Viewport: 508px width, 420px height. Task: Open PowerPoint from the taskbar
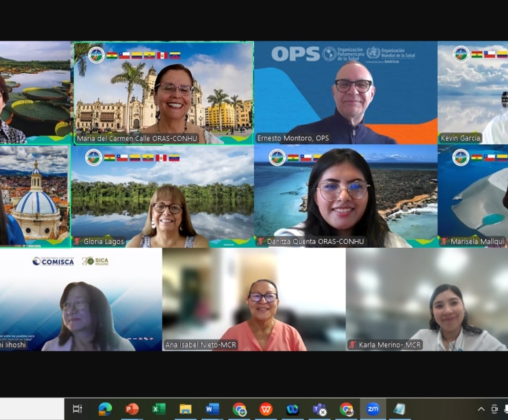(x=132, y=409)
